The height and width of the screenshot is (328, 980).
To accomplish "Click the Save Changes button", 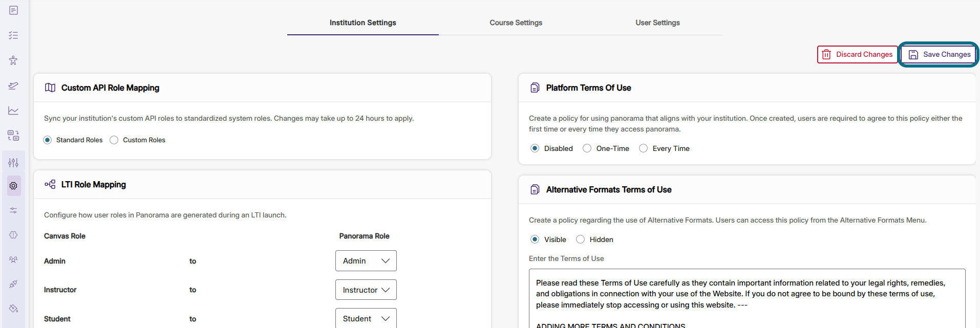I will click(x=939, y=54).
